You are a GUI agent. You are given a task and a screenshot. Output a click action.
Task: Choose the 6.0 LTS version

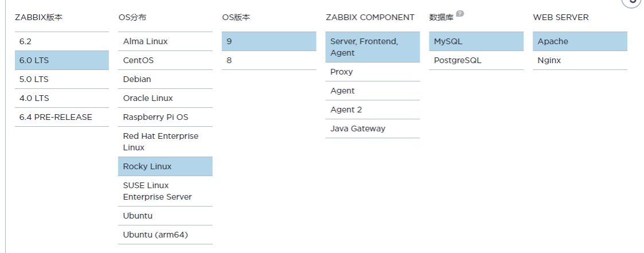click(x=61, y=60)
